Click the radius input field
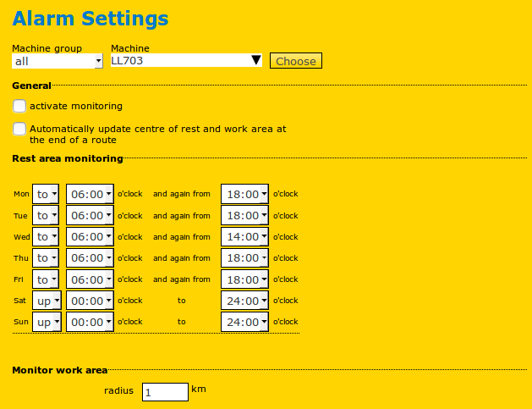 point(165,392)
